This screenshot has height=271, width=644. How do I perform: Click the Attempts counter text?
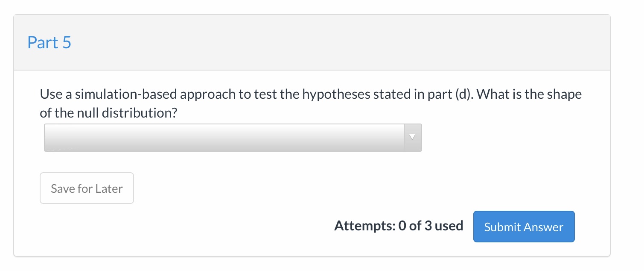399,226
